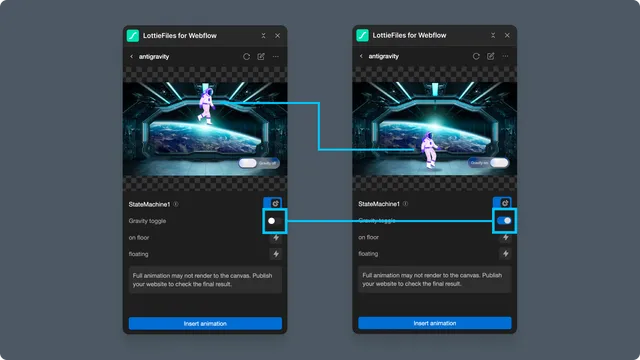Click 'on floor' label in left panel

(139, 238)
